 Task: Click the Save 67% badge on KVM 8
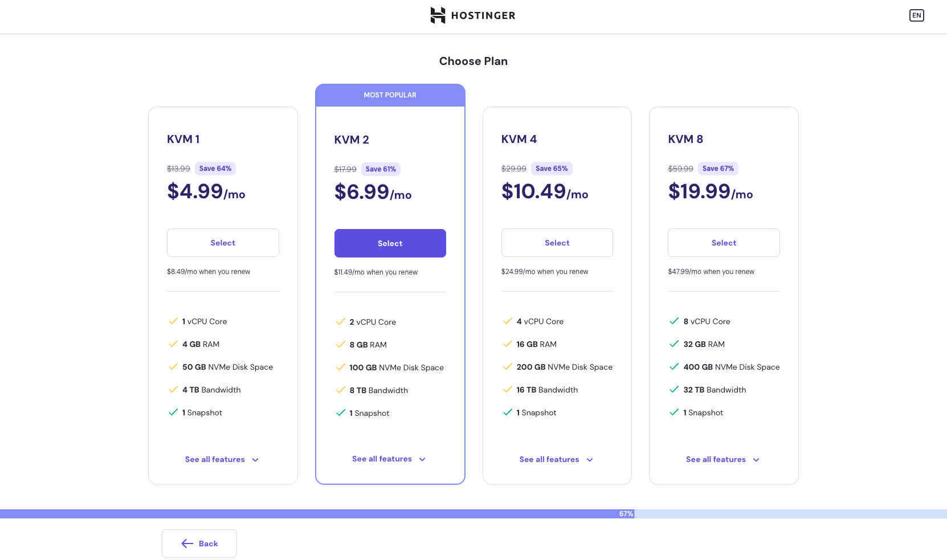tap(718, 169)
